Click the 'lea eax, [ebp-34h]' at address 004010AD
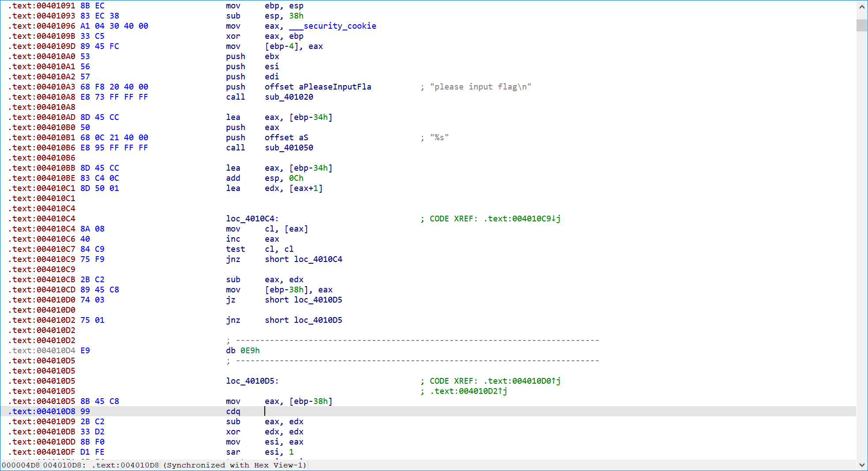 point(279,117)
